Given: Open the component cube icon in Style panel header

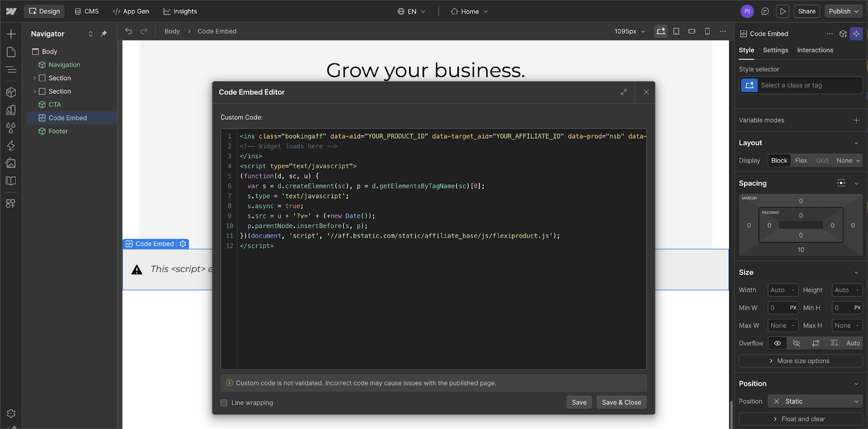Looking at the screenshot, I should pos(843,34).
